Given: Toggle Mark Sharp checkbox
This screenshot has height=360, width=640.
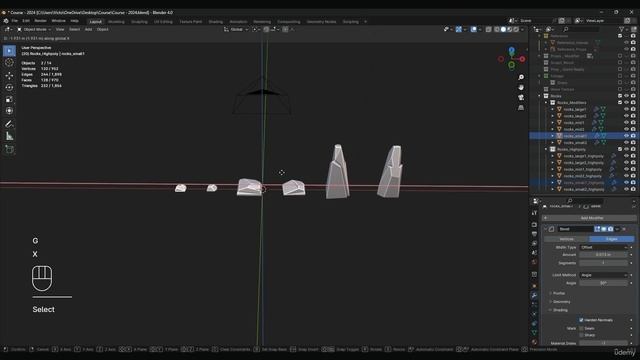Looking at the screenshot, I should click(x=581, y=335).
